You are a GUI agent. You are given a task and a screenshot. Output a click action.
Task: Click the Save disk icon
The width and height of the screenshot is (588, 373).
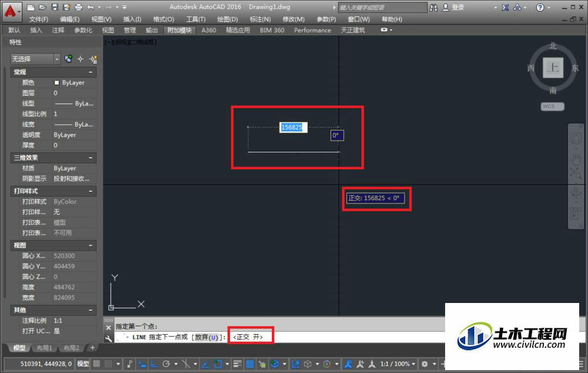pyautogui.click(x=55, y=7)
